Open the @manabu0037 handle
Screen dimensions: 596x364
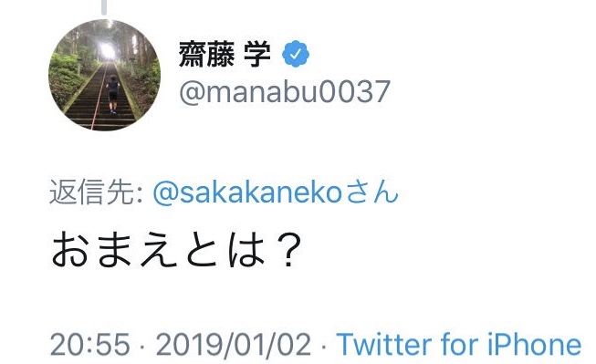tap(285, 91)
